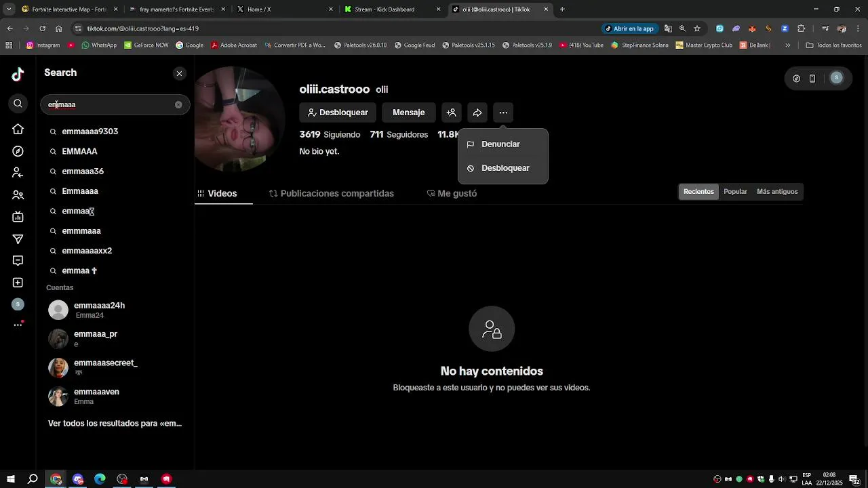Select suggestion emmaaaaxx2

[115, 251]
